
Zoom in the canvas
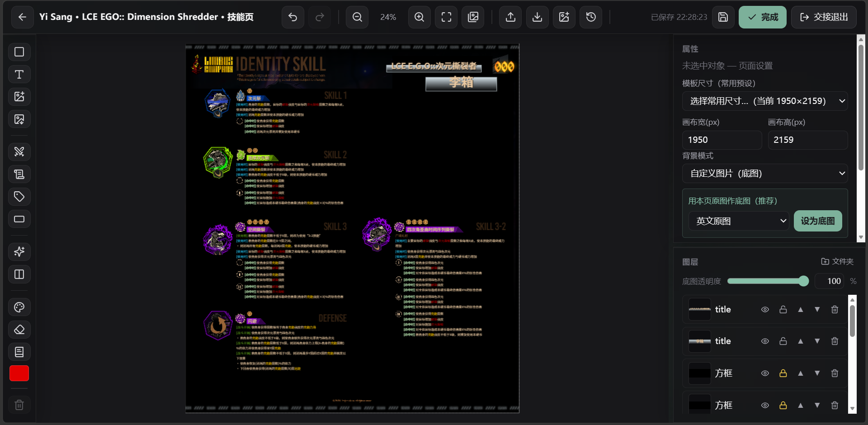coord(420,17)
